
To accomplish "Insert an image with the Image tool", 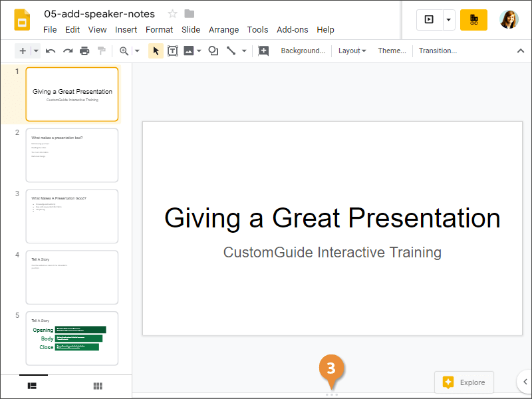I will (x=189, y=51).
